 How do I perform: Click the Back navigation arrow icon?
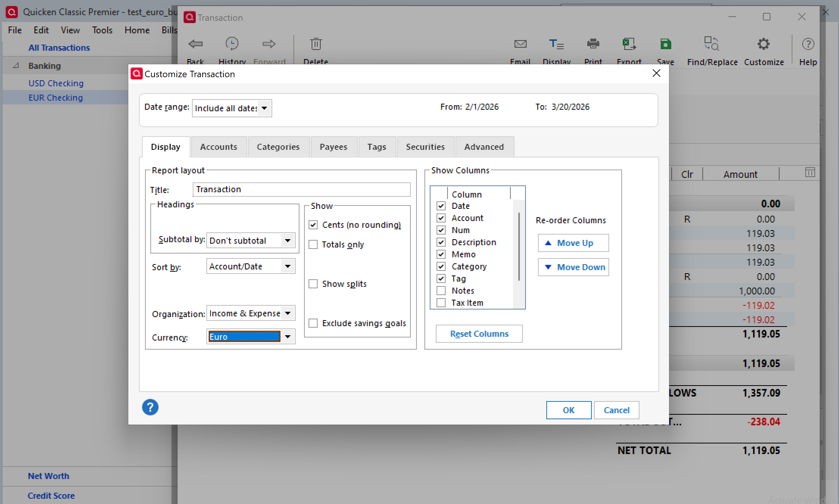pos(195,44)
